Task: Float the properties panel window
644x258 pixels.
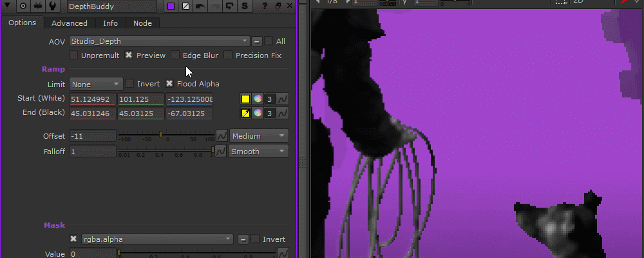Action: (x=278, y=6)
